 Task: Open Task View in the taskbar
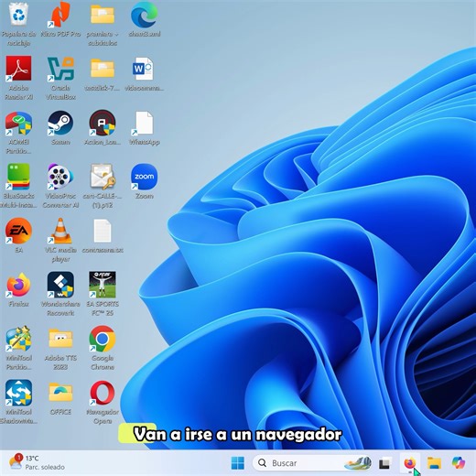coord(385,463)
